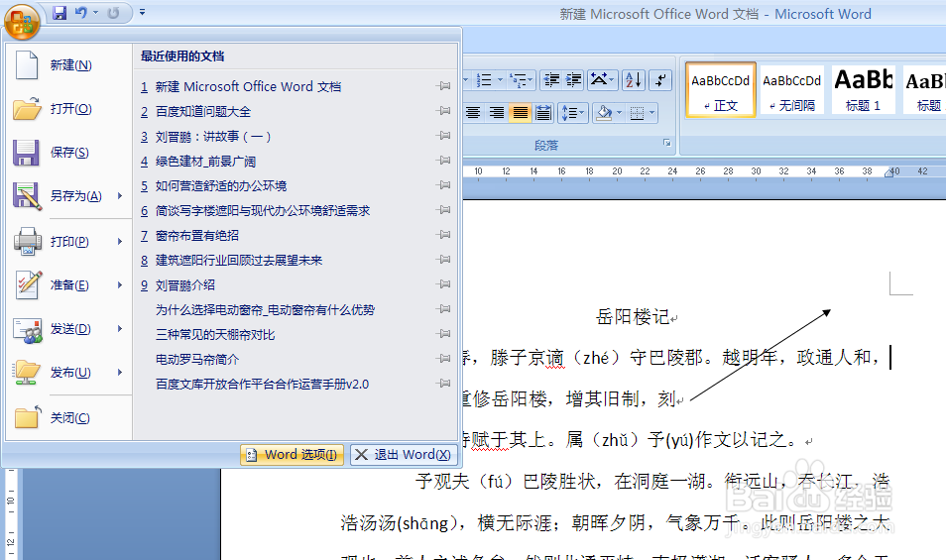Image resolution: width=946 pixels, height=560 pixels.
Task: Pin 刘晋鹏：讲故事（一） document
Action: click(x=443, y=136)
